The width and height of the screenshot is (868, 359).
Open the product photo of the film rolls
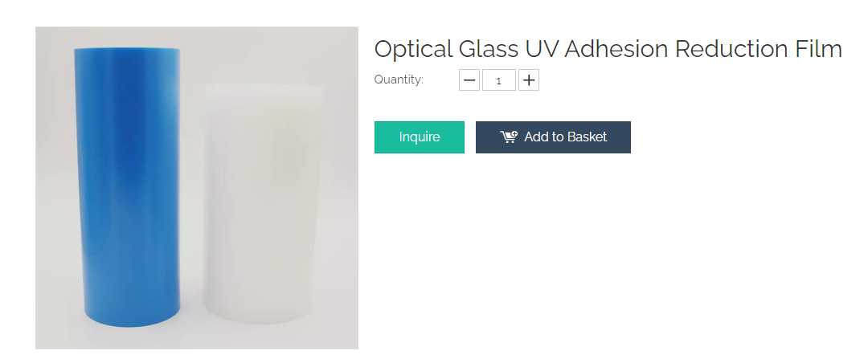click(x=197, y=188)
